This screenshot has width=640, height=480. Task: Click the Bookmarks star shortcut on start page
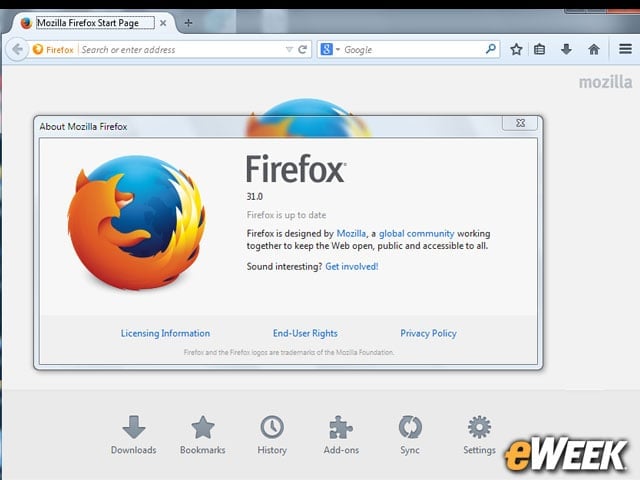point(203,427)
